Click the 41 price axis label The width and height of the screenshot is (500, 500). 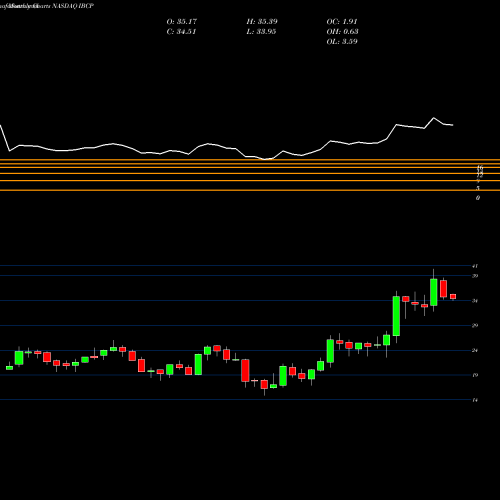(x=475, y=266)
